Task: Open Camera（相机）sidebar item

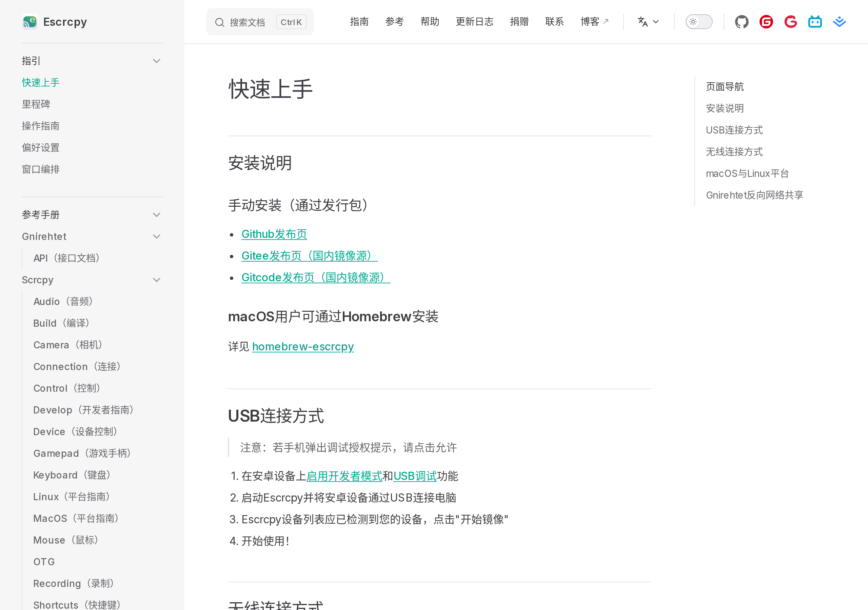Action: (68, 345)
